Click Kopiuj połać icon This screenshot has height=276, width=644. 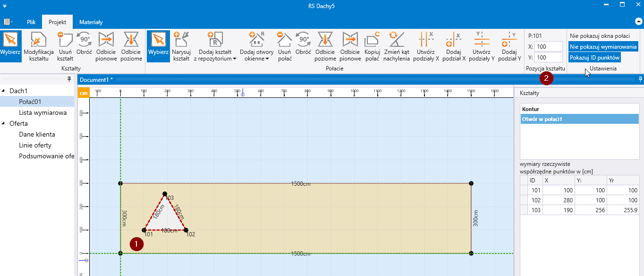tap(372, 40)
